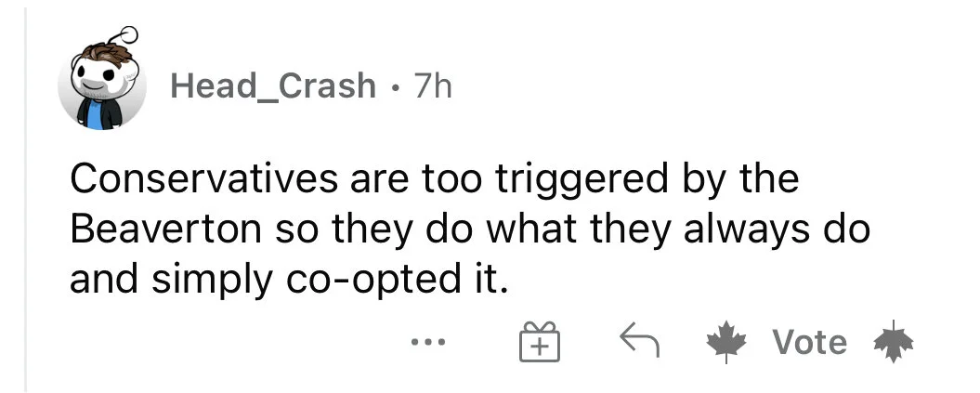Click the dot separator before the 7h timestamp

click(394, 86)
